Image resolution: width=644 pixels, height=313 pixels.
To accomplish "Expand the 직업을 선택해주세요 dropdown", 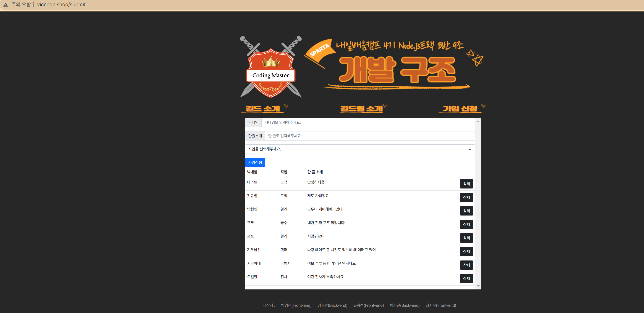I will click(x=359, y=149).
